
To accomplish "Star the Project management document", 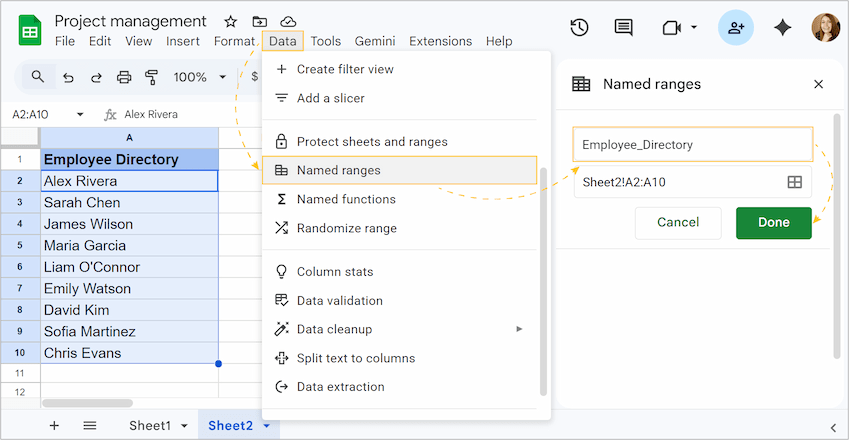I will (x=231, y=22).
